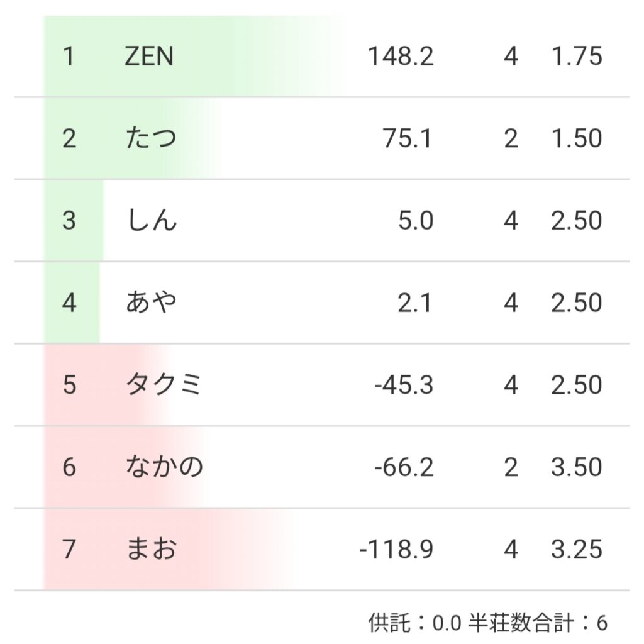
Task: Click the player name たつ
Action: coord(151,138)
